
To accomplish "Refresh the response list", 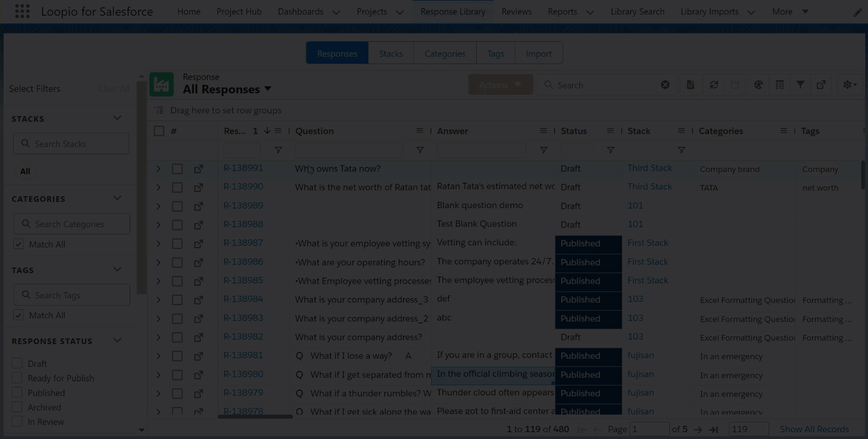I will (714, 85).
